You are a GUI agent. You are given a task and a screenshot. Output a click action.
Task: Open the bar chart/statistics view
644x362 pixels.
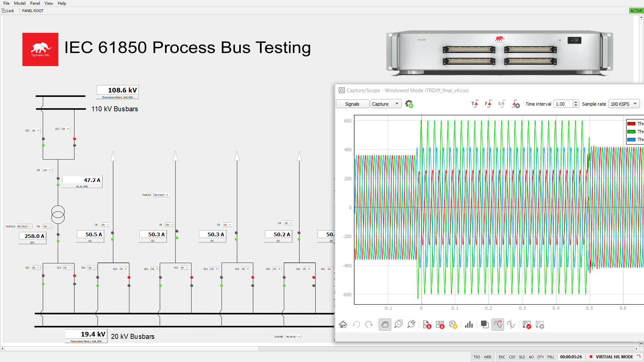click(x=469, y=324)
